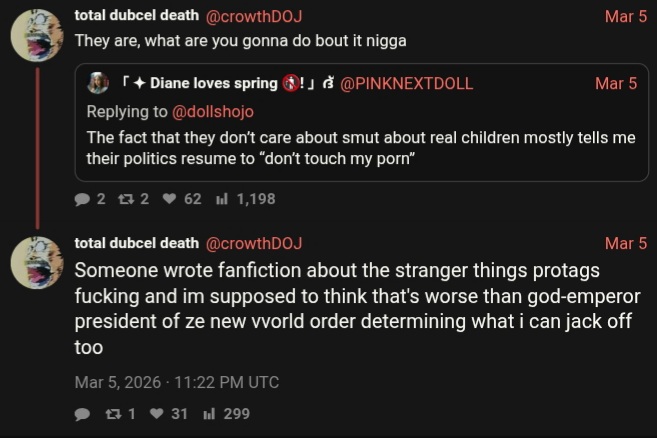Open the bottom tweet author's avatar
This screenshot has height=438, width=657.
pyautogui.click(x=38, y=265)
